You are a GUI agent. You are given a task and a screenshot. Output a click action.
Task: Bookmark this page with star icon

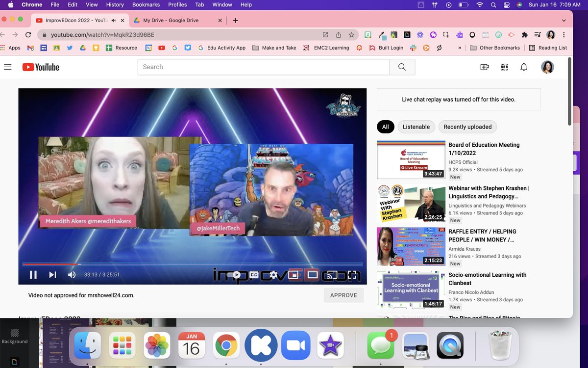pos(351,35)
